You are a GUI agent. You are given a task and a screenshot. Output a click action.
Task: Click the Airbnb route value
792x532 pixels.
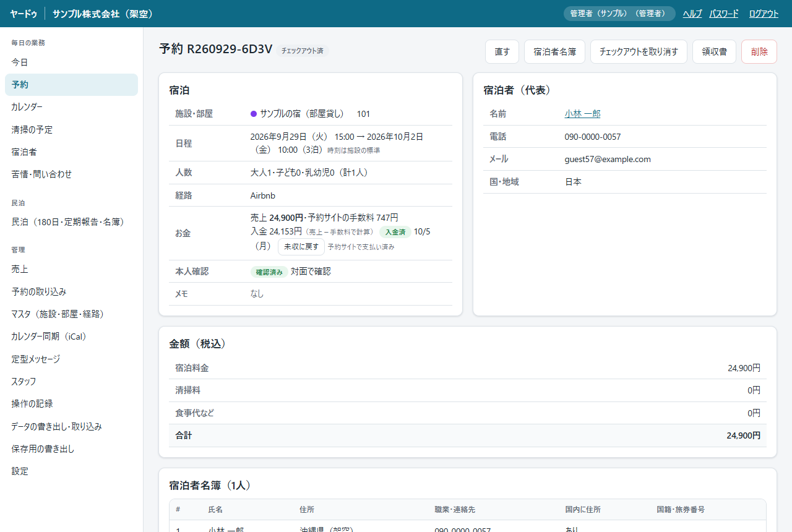(263, 195)
